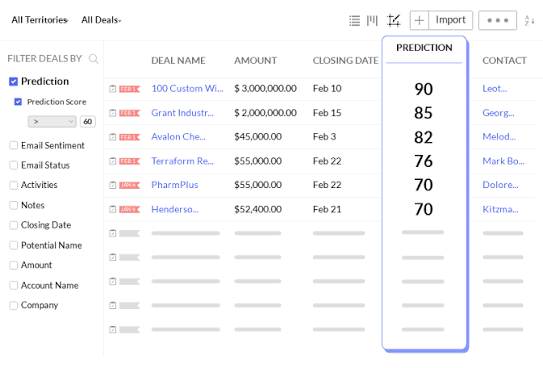The height and width of the screenshot is (368, 543).
Task: Switch to list view icon
Action: pyautogui.click(x=354, y=21)
